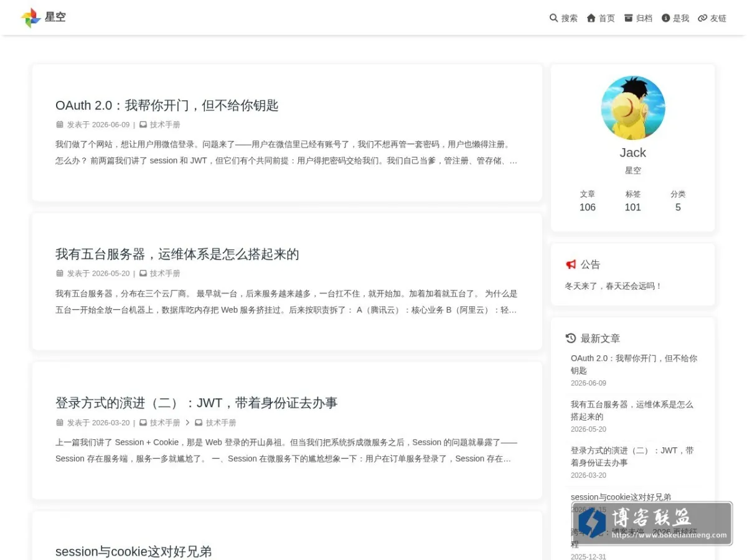Open the session与cookie这对好兄弟 post title
This screenshot has width=747, height=560.
(x=134, y=551)
